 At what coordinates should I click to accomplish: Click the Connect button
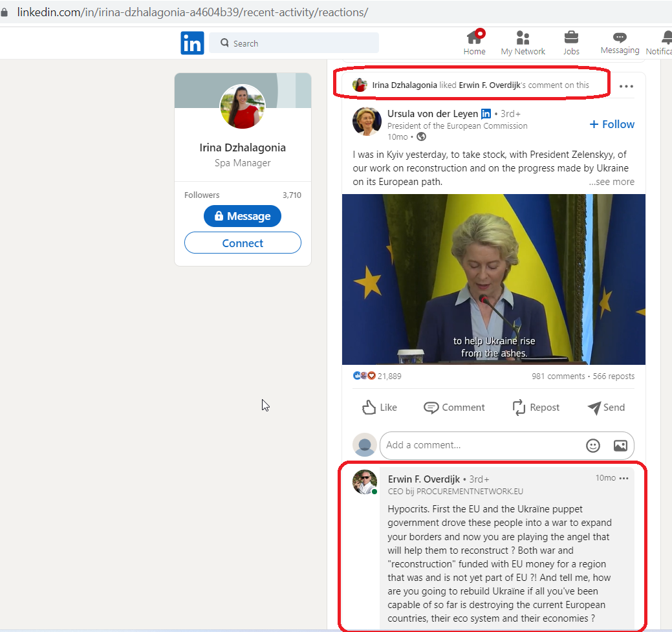coord(243,243)
